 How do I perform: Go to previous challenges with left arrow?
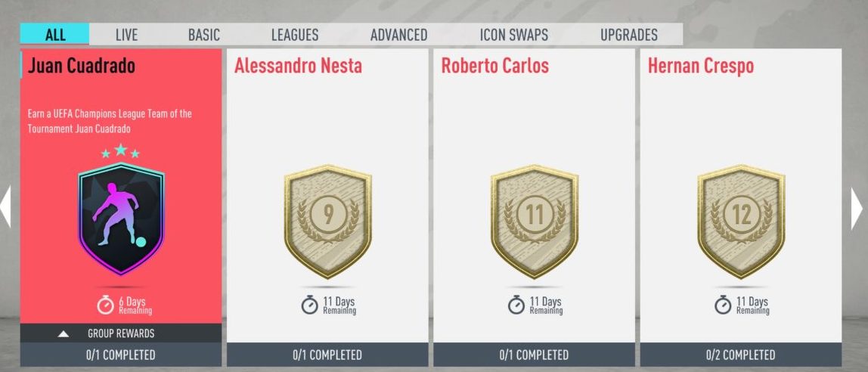coord(5,206)
